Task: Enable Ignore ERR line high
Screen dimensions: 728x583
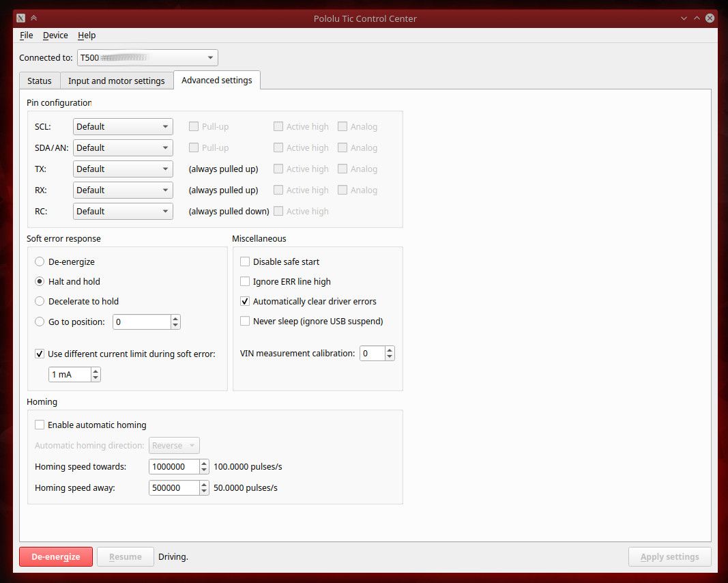Action: (244, 281)
